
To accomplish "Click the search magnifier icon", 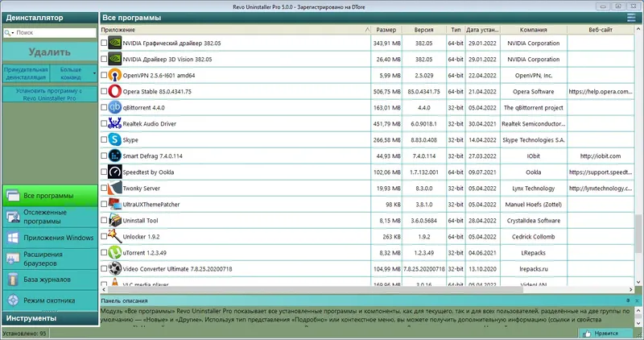I will (7, 33).
